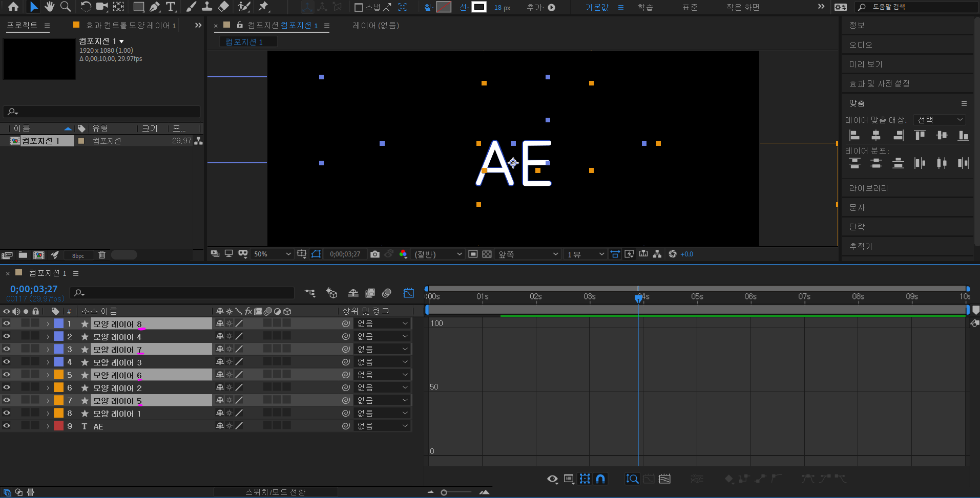980x498 pixels.
Task: Expand properties of 모양 레이어 5
Action: 48,400
